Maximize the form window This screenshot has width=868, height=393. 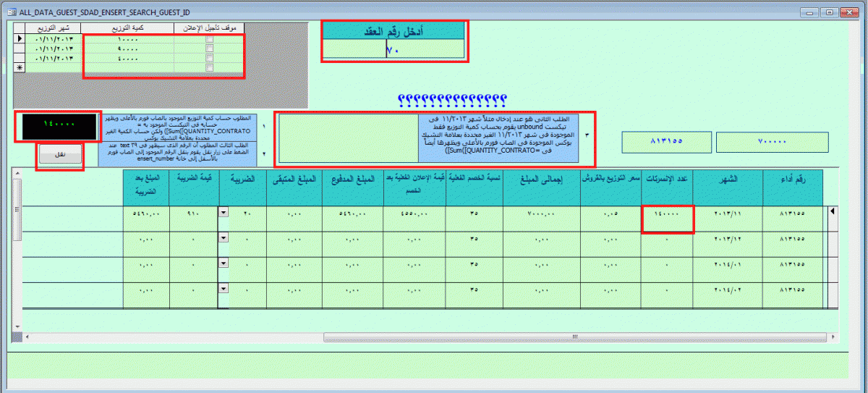(830, 12)
